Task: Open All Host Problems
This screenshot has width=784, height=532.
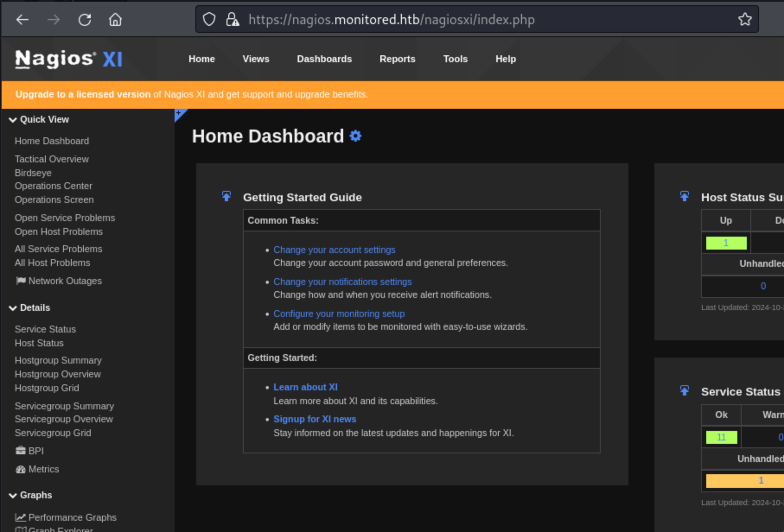Action: point(53,263)
